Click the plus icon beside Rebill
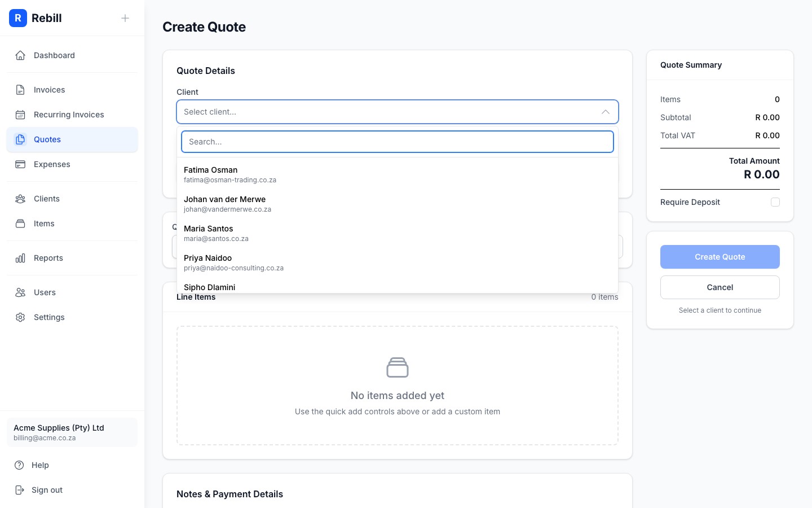Screen dimensions: 812x508 pos(125,18)
